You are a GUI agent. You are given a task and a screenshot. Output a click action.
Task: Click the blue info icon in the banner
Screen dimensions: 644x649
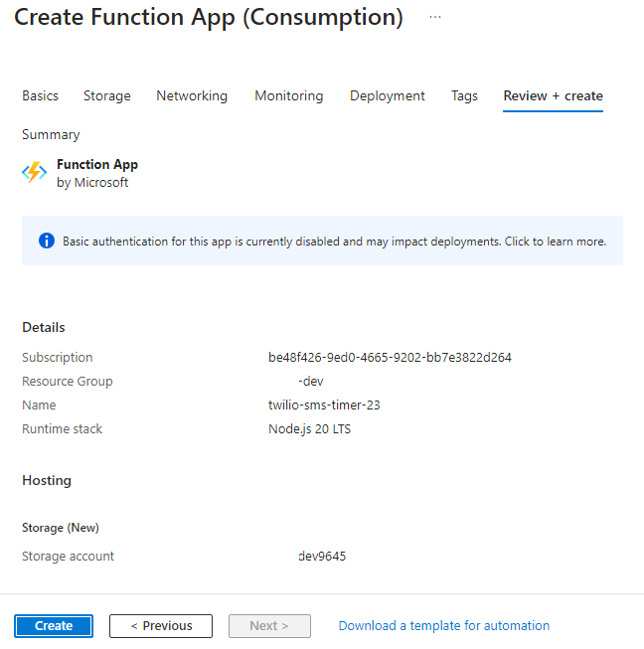coord(46,241)
